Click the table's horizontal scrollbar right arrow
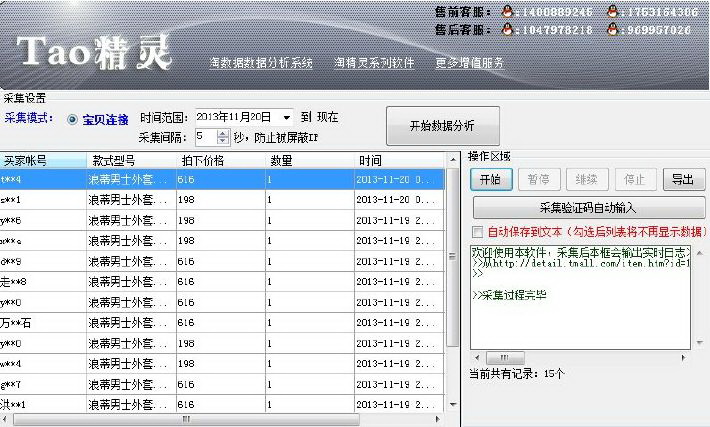The image size is (710, 427). pos(437,419)
